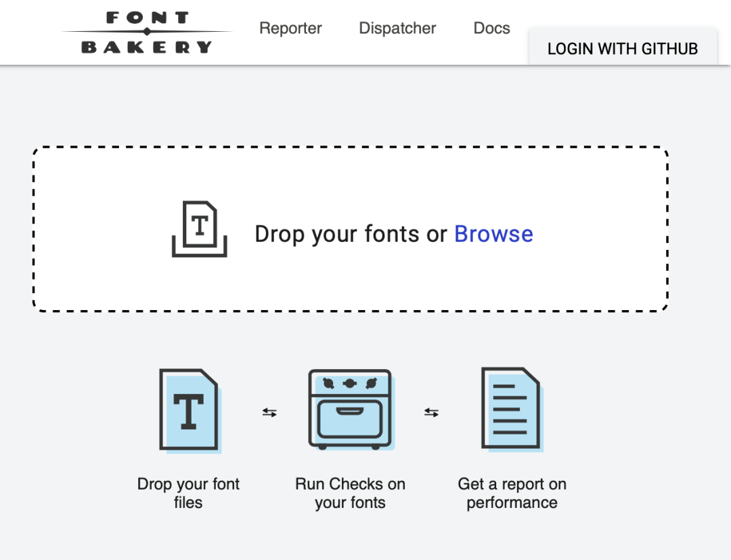This screenshot has height=560, width=731.
Task: Click the oven icon
Action: pos(351,410)
